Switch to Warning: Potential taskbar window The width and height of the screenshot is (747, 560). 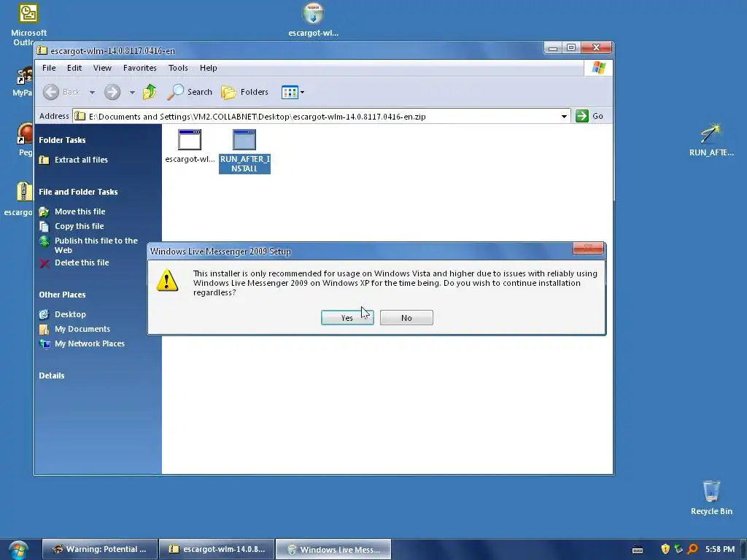point(100,549)
